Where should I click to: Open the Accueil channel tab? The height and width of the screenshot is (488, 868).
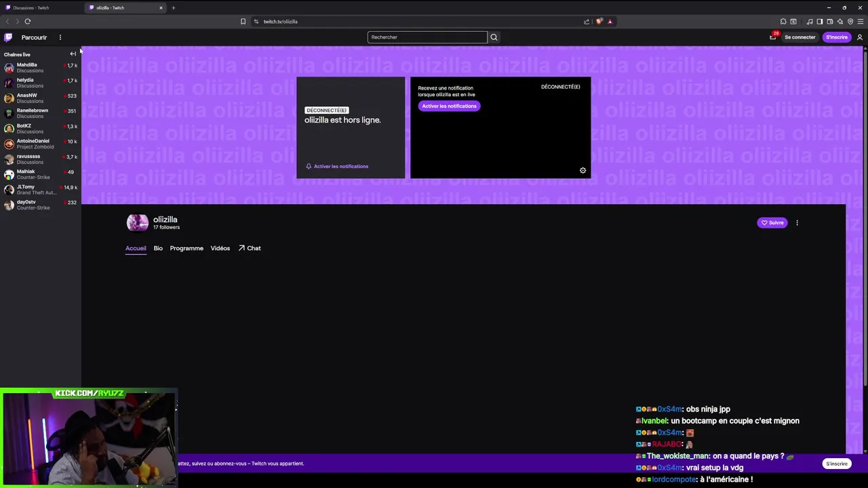click(x=136, y=248)
